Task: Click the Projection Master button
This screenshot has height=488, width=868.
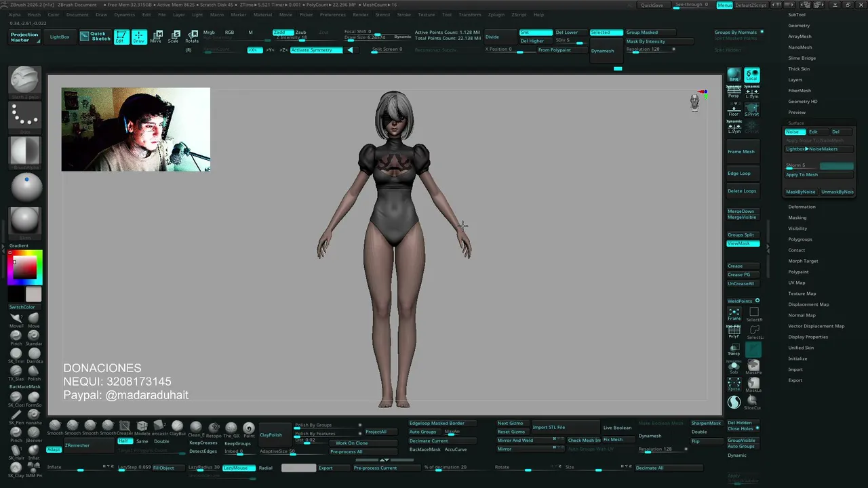Action: [x=24, y=37]
